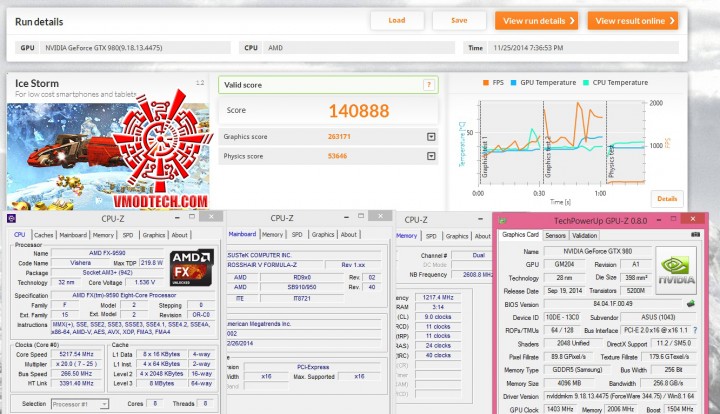
Task: Click the AMD FX Unlocked logo in CPU-Z
Action: 191,267
